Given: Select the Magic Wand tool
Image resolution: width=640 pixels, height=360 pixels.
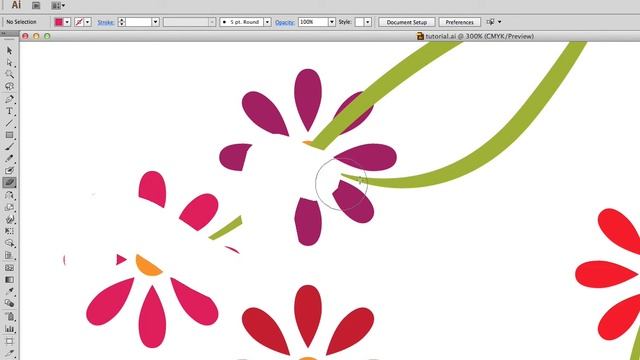Looking at the screenshot, I should tap(9, 74).
